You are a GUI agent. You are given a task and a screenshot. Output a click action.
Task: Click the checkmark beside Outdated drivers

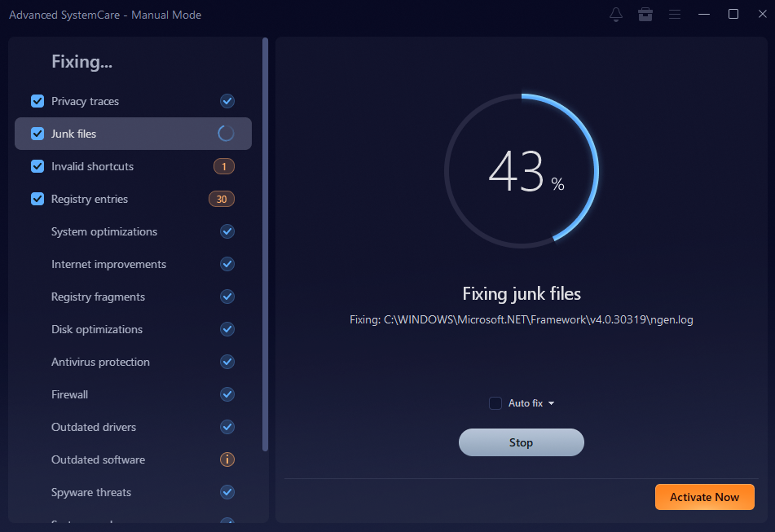pyautogui.click(x=227, y=427)
